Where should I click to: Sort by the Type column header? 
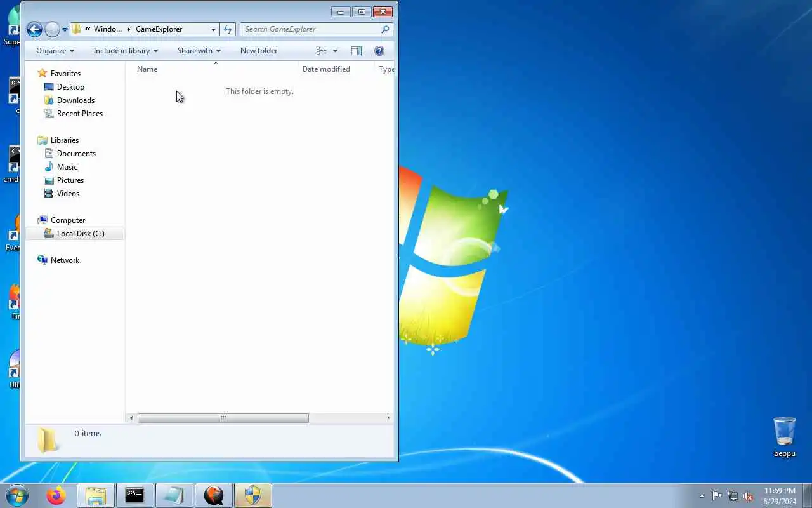tap(384, 69)
